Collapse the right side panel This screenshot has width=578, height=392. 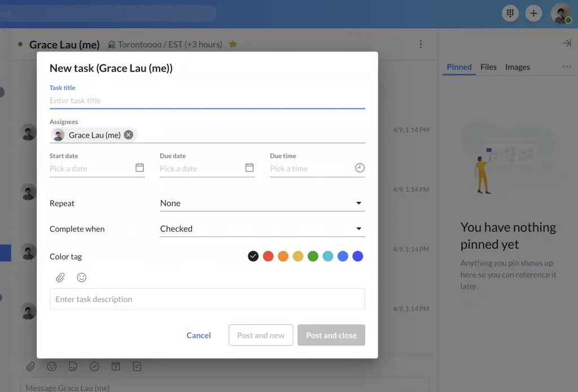point(567,43)
